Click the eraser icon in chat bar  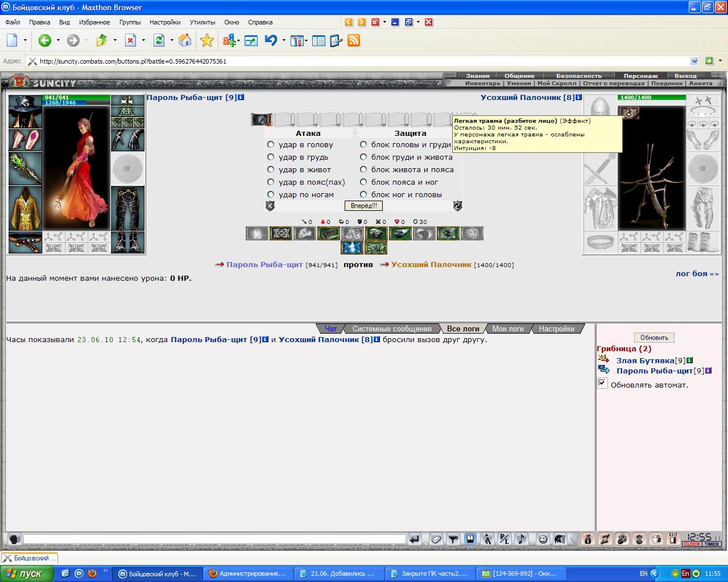pyautogui.click(x=436, y=539)
